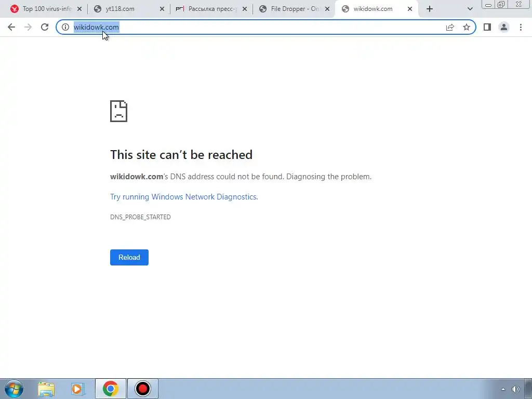The width and height of the screenshot is (532, 399).
Task: Go back to the previous page
Action: (x=11, y=27)
